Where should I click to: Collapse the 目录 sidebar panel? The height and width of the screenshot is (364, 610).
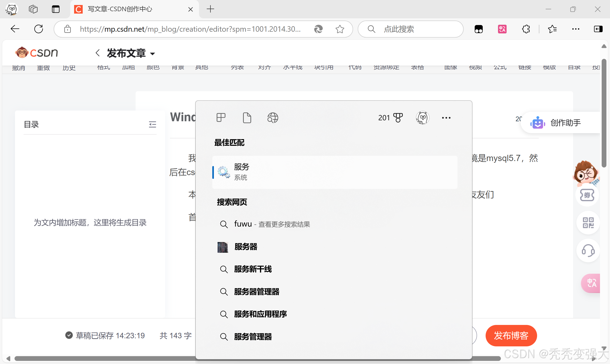click(x=152, y=124)
